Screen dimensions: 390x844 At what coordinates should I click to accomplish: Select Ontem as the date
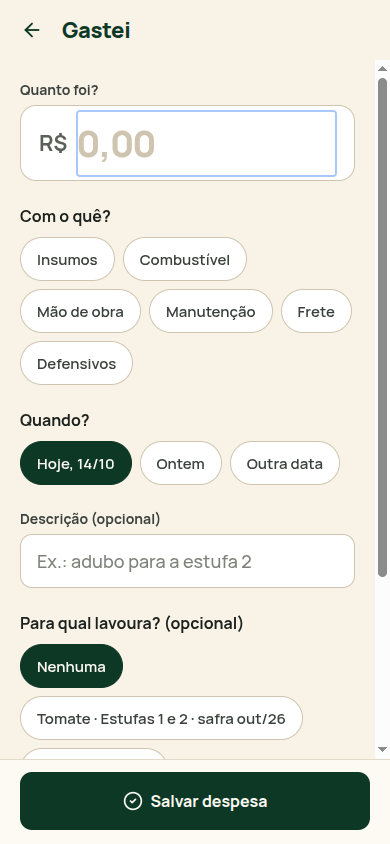click(x=181, y=463)
